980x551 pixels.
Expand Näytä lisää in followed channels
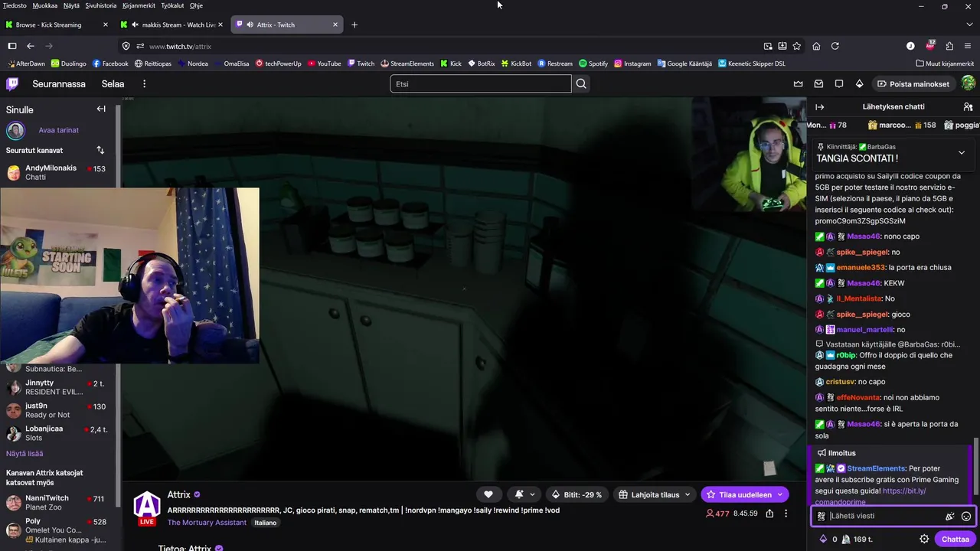tap(24, 453)
